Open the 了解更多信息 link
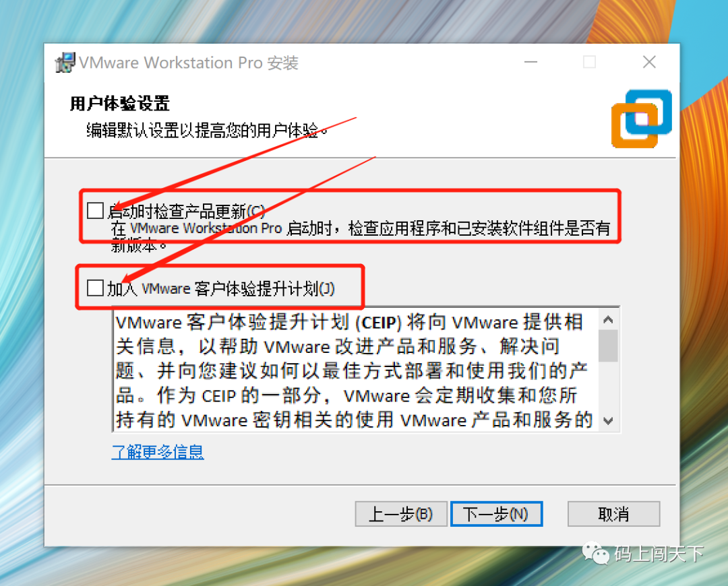The image size is (728, 586). click(157, 451)
